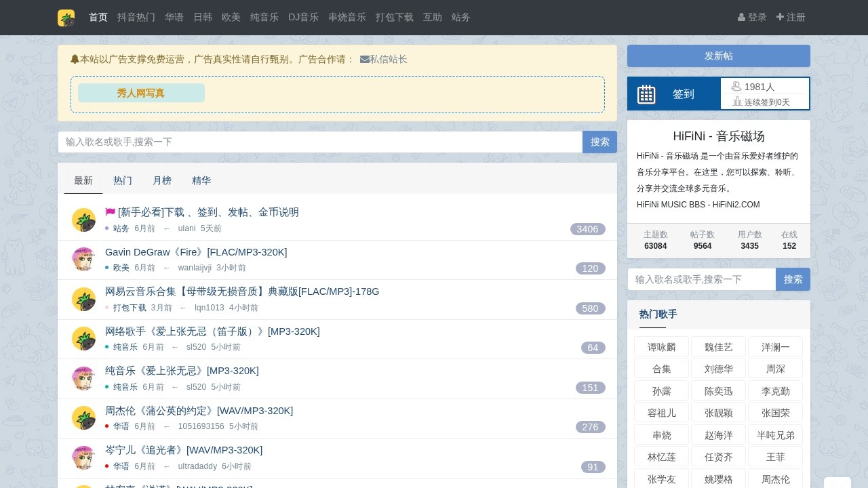Open DJ音乐 navigation item
The height and width of the screenshot is (488, 868).
tap(303, 18)
